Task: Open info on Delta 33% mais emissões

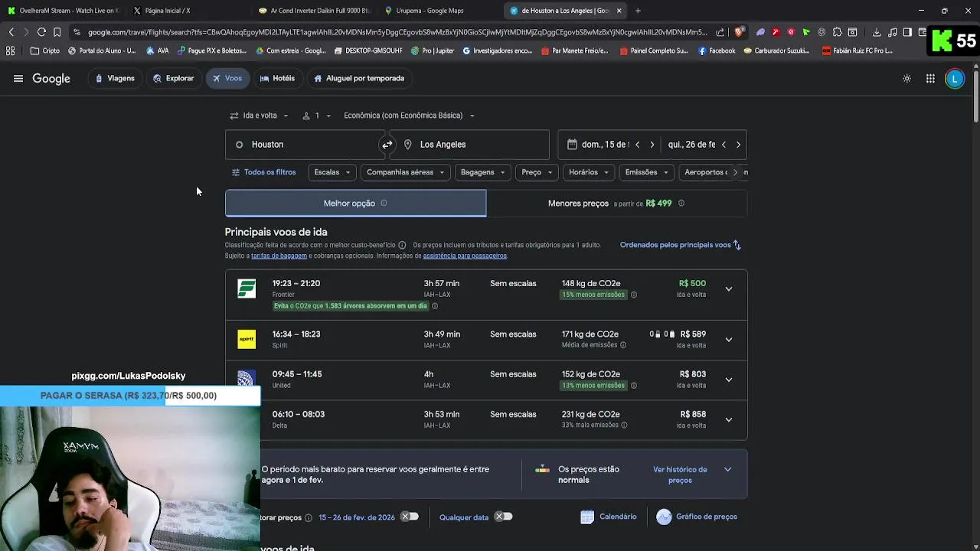Action: coord(624,425)
